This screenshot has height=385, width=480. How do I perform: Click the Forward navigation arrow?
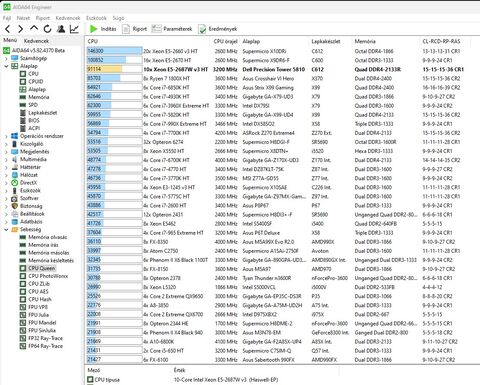point(21,29)
